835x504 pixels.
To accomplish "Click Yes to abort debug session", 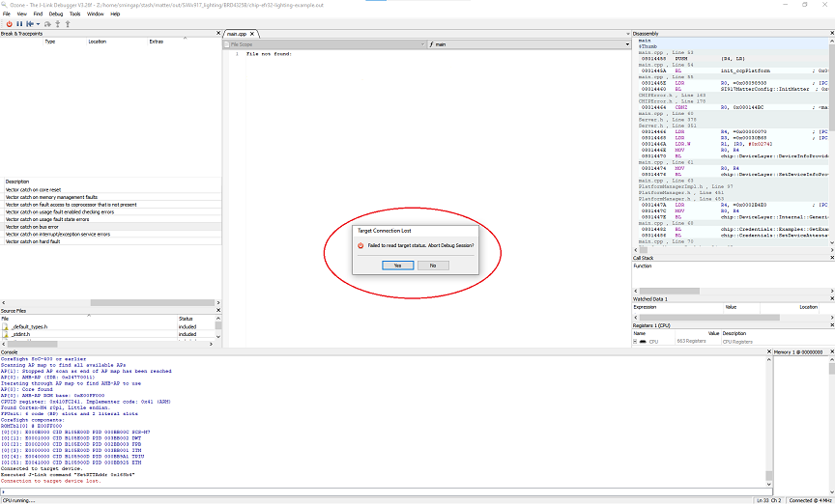I will pos(398,266).
